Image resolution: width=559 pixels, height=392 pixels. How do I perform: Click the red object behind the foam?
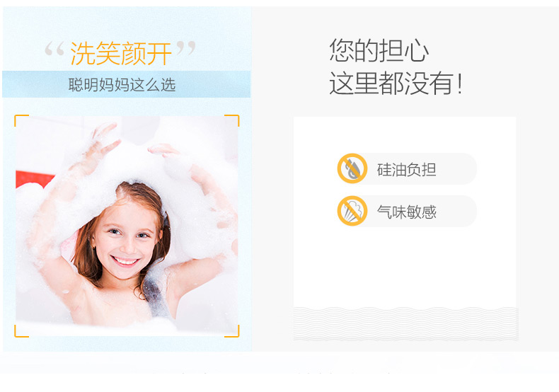coord(34,179)
